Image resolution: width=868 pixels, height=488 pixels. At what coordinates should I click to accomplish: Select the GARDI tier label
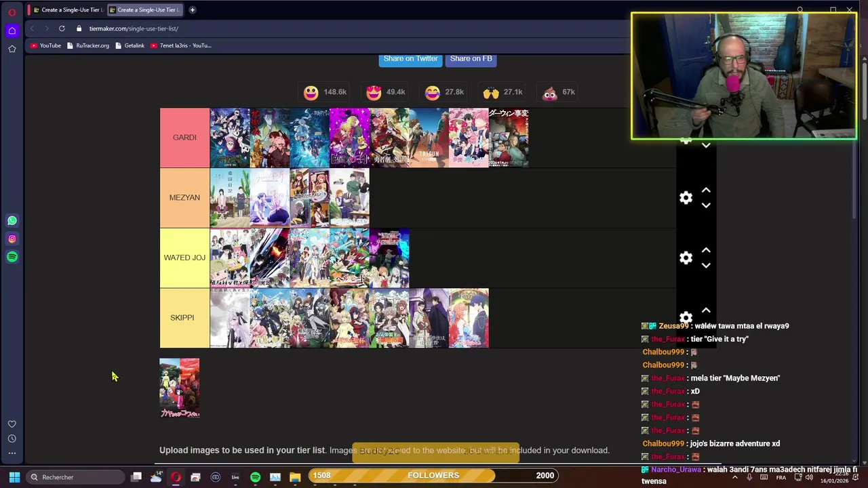click(x=184, y=138)
